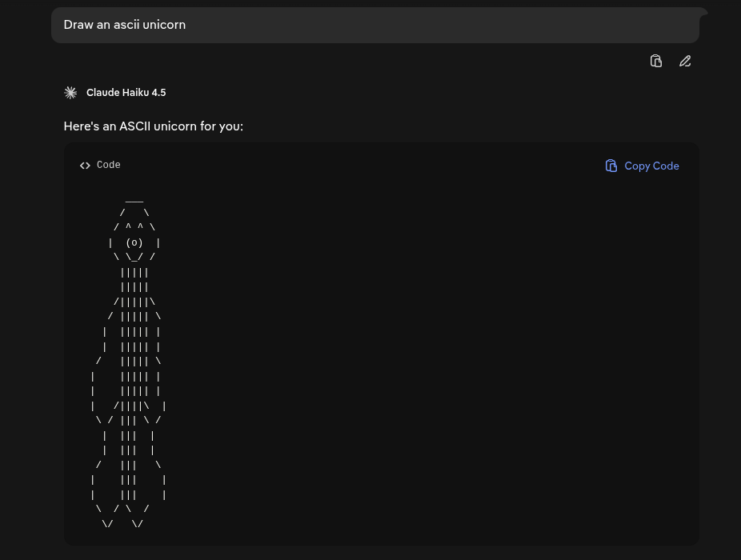741x560 pixels.
Task: Click the unicorn's (o) eye in the art
Action: (x=134, y=242)
